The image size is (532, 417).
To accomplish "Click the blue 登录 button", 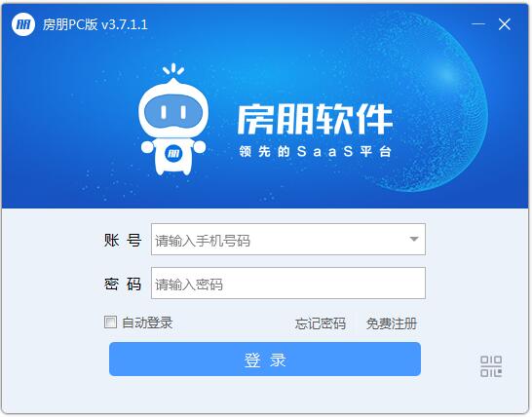I will (265, 359).
